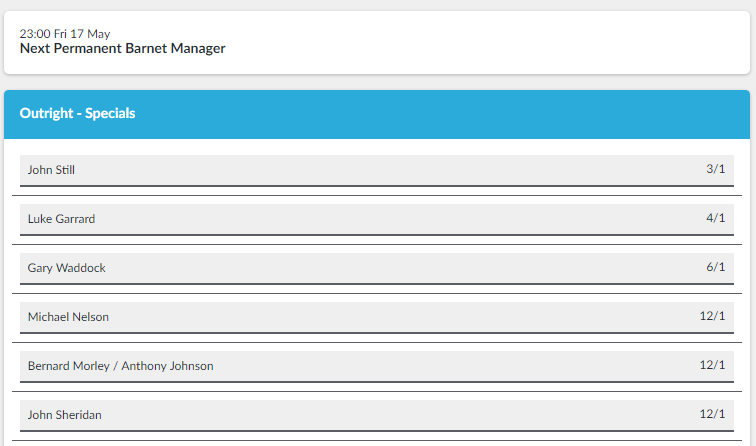Click the 23:00 event time
The height and width of the screenshot is (446, 756).
click(x=35, y=34)
